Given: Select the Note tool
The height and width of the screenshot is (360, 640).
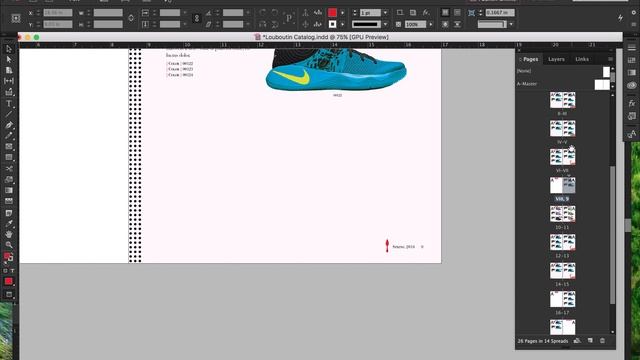Looking at the screenshot, I should (9, 213).
